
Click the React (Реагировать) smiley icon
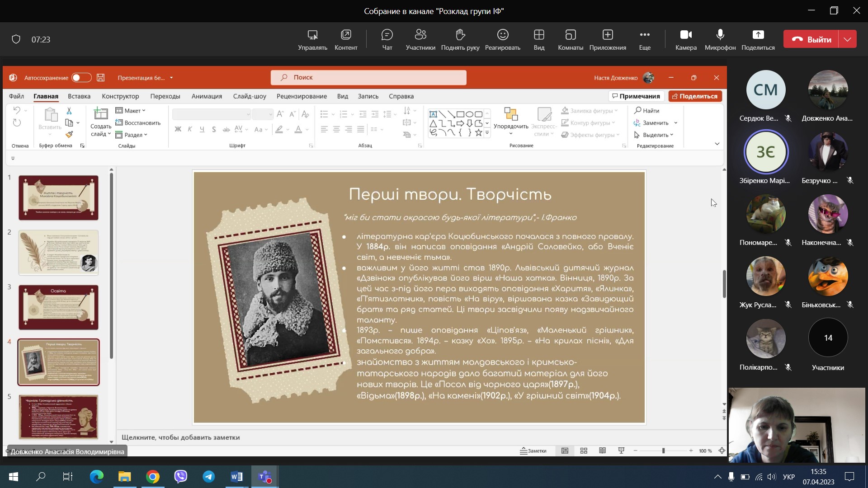click(x=502, y=35)
